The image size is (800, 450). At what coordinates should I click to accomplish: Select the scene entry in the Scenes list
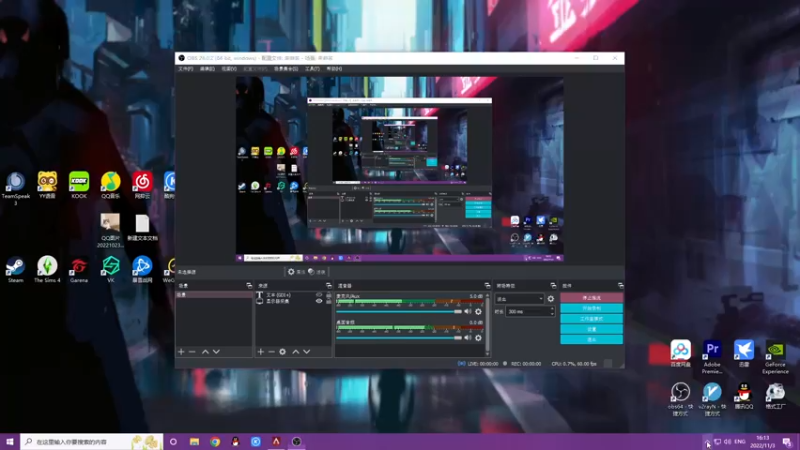coord(214,295)
